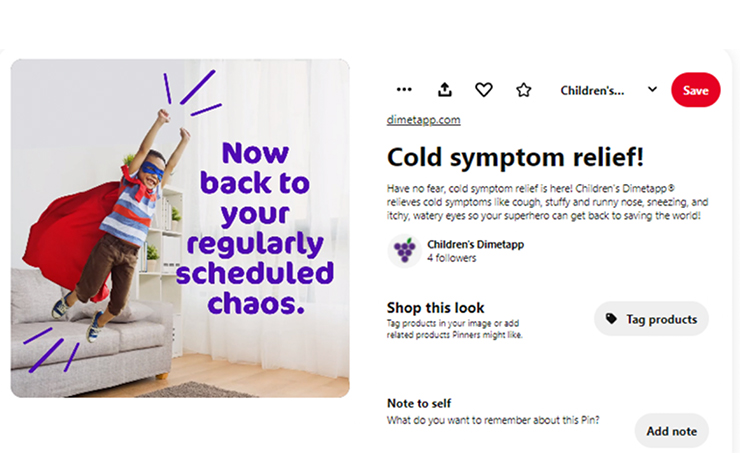The image size is (740, 470).
Task: Open the three-dot more options menu
Action: coord(404,90)
